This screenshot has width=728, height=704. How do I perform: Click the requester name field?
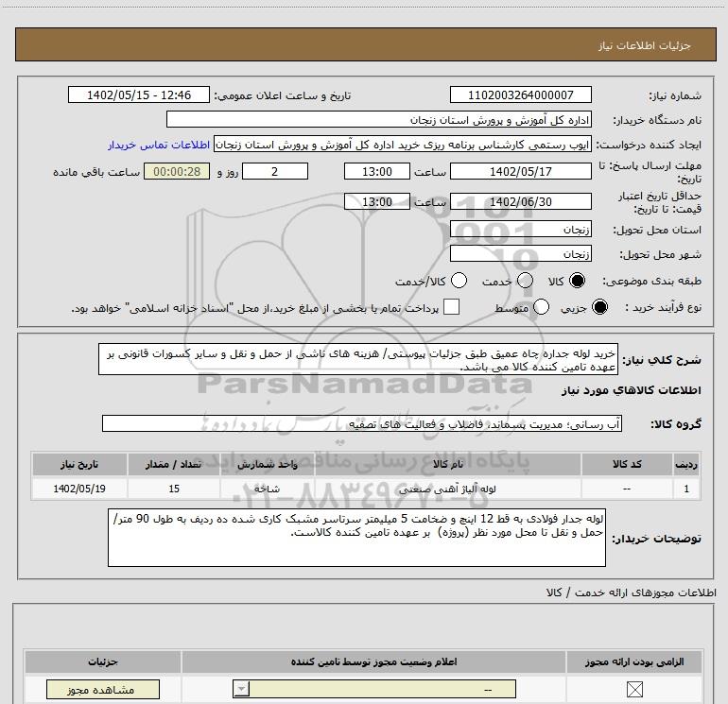(x=403, y=145)
